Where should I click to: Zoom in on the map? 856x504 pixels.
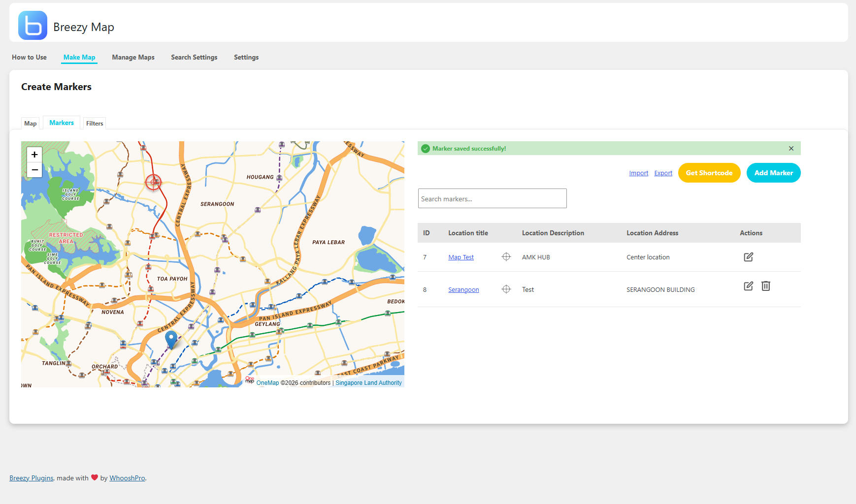tap(34, 155)
